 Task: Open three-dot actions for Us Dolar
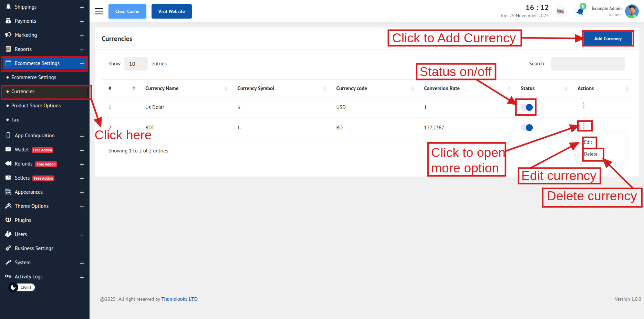click(583, 105)
